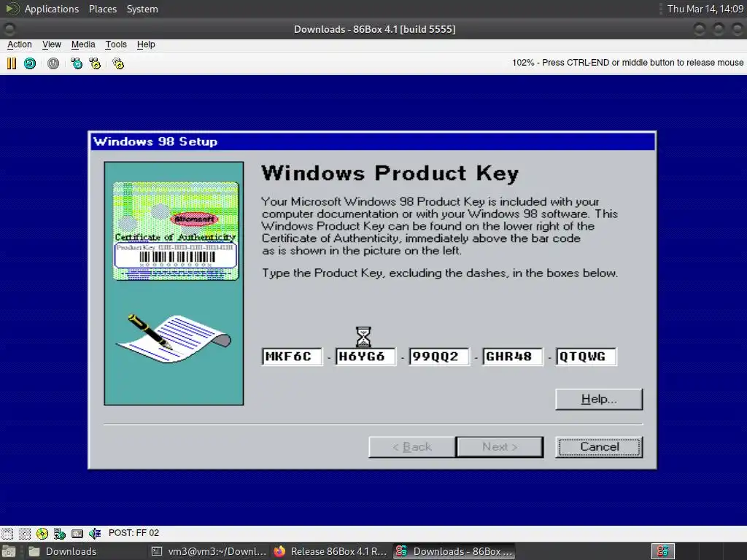Screen dimensions: 747x560
Task: Click the 86Box tray icon bottom right
Action: point(662,551)
